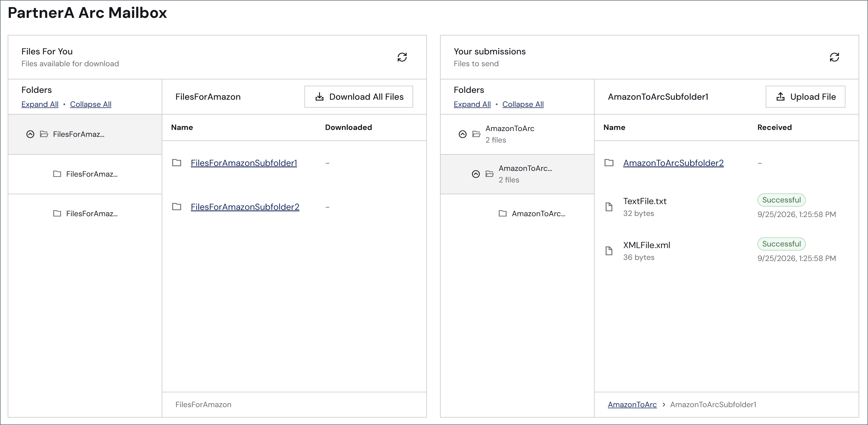Viewport: 868px width, 425px height.
Task: Click the XMLFile.xml file name
Action: [647, 245]
